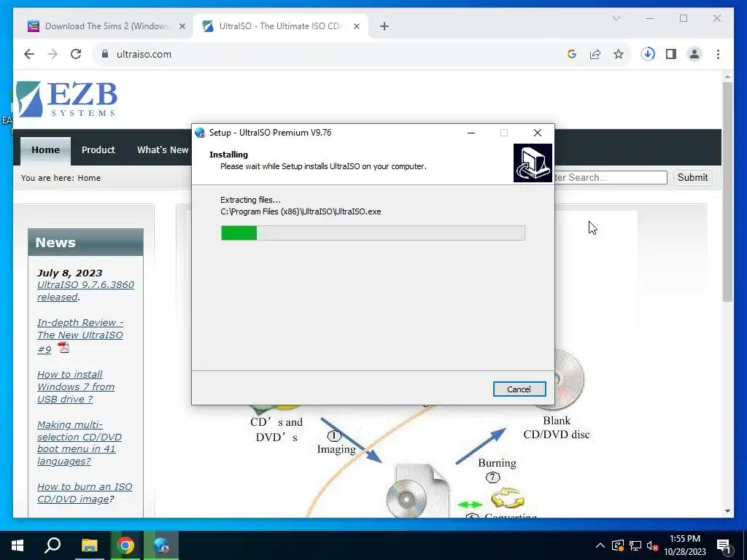Open the Home menu item

pyautogui.click(x=46, y=150)
